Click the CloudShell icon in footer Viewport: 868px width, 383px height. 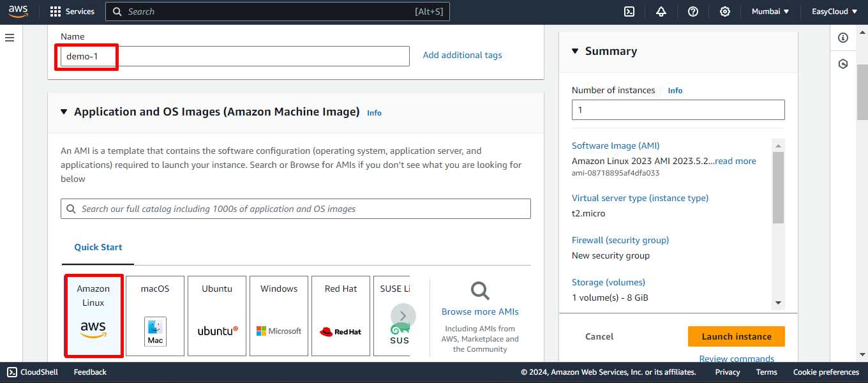point(12,372)
